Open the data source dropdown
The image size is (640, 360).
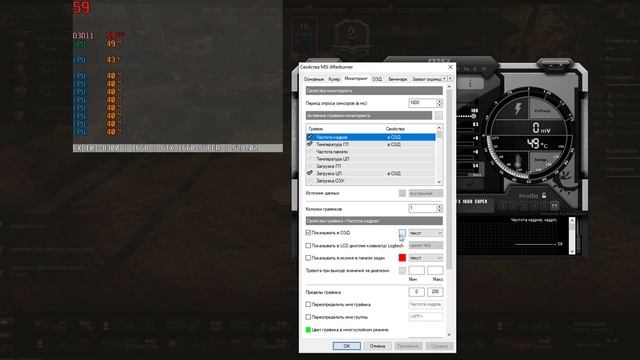click(x=426, y=193)
